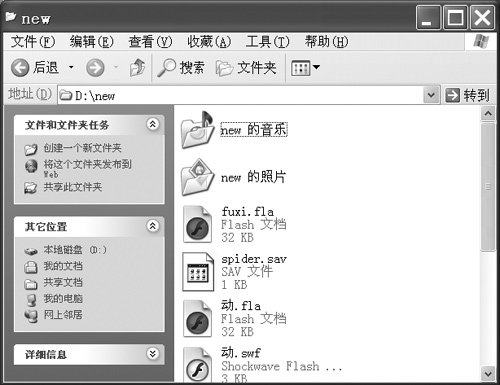The height and width of the screenshot is (385, 500).
Task: Open the Views dropdown button
Action: coord(306,68)
